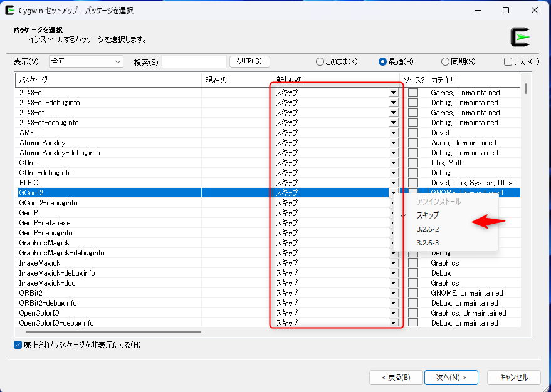This screenshot has width=551, height=392.
Task: Select the このまま(K) radio button
Action: (320, 62)
